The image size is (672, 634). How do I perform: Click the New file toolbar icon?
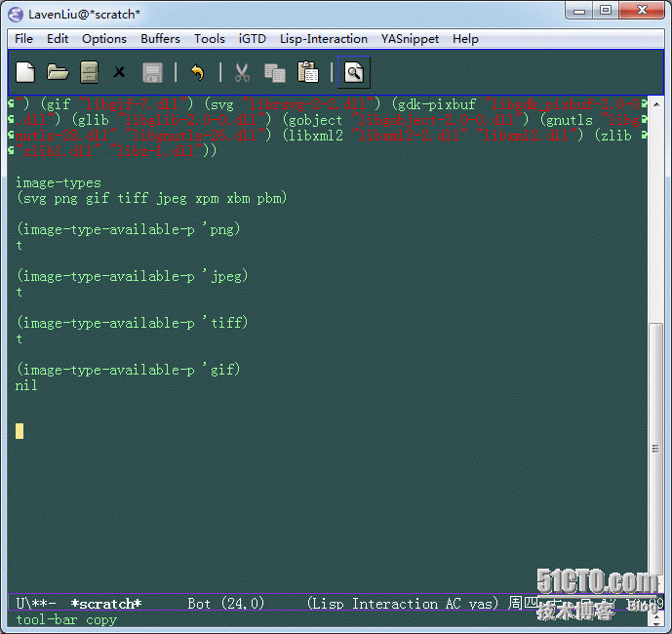point(25,72)
